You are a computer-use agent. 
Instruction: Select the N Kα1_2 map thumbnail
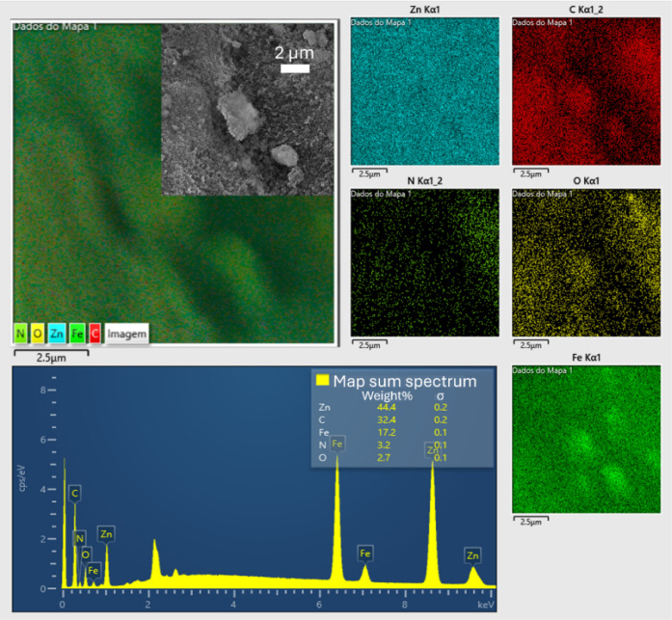[x=425, y=262]
